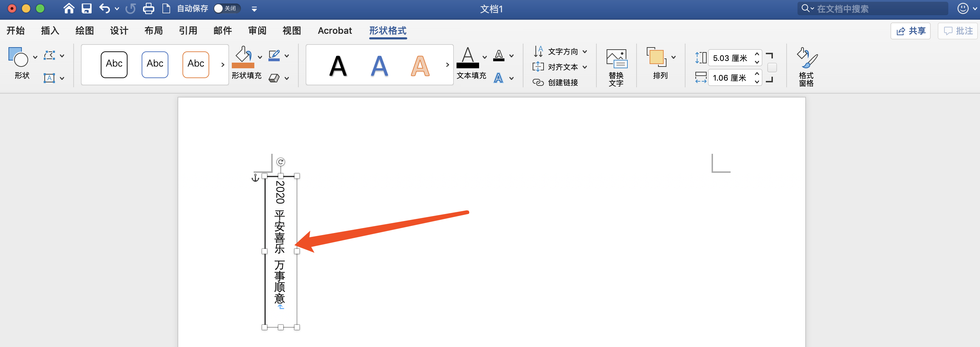The image size is (980, 347).
Task: Save the document with the floppy disk icon
Action: click(x=87, y=8)
